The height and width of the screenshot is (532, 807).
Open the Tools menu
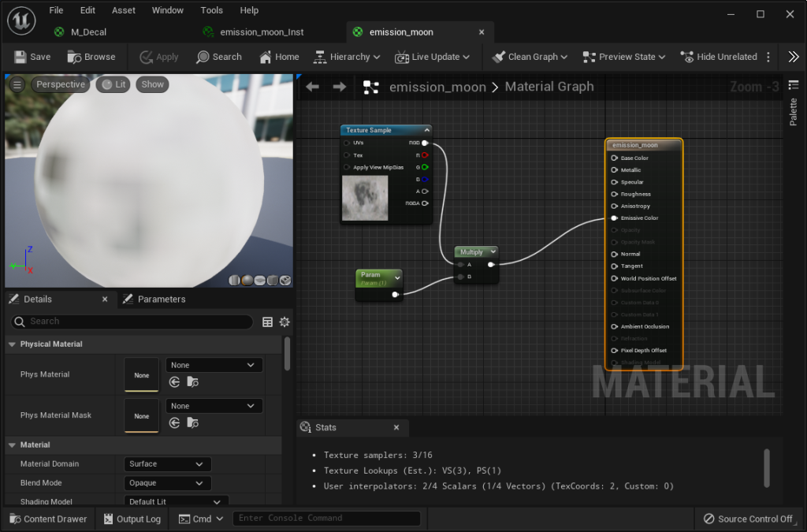[211, 10]
